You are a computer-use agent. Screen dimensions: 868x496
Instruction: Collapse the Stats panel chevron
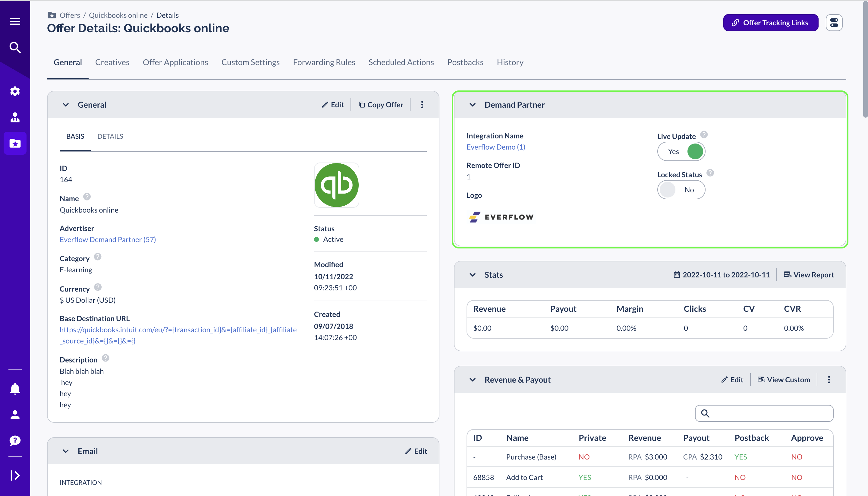472,275
